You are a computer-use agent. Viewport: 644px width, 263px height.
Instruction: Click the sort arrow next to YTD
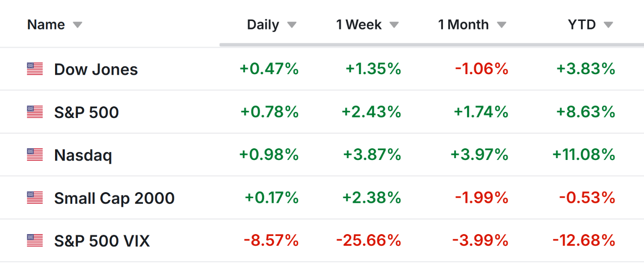click(x=608, y=25)
